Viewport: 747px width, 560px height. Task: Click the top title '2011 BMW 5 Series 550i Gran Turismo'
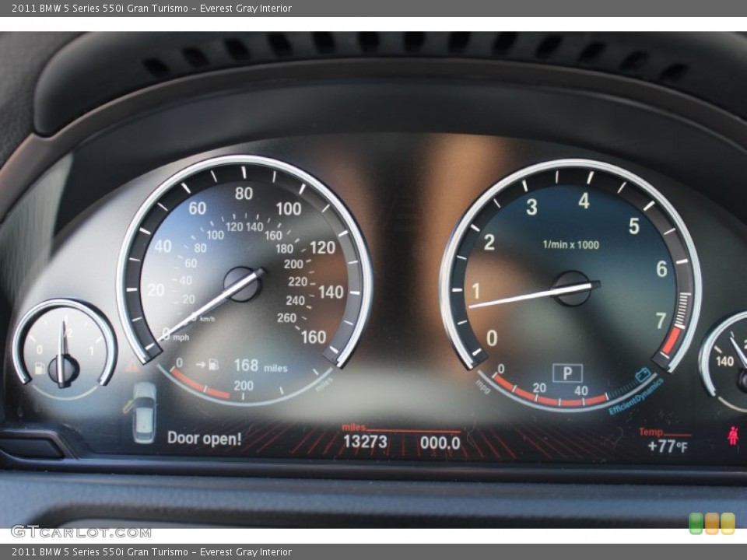tap(100, 8)
